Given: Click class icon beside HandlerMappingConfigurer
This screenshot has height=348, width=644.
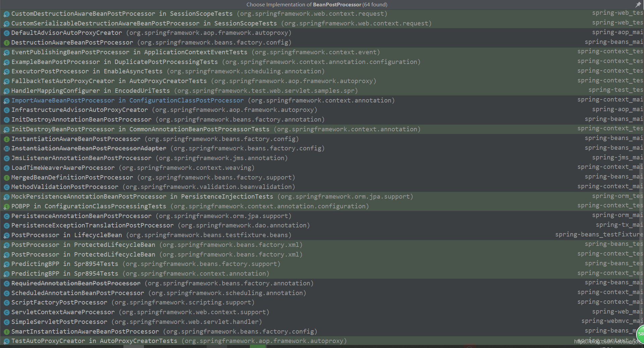Looking at the screenshot, I should tap(6, 91).
